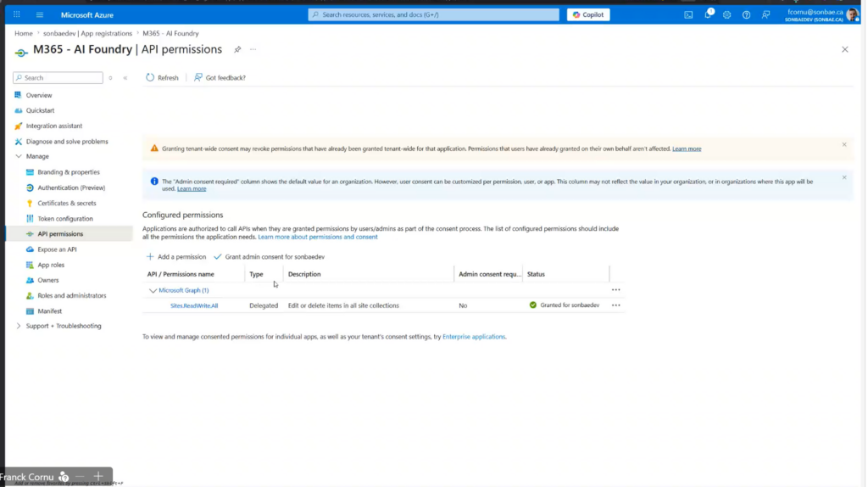The width and height of the screenshot is (868, 487).
Task: Open Branding & properties
Action: [x=68, y=172]
